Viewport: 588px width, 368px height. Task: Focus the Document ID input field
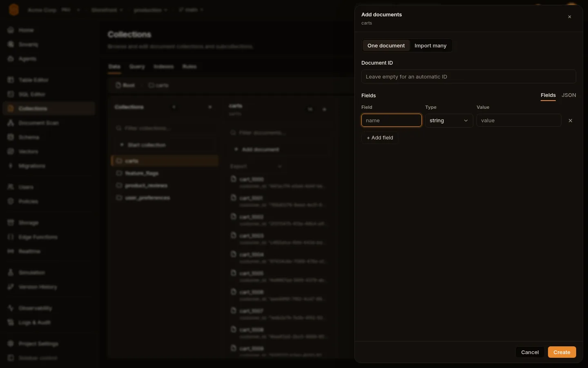click(x=468, y=76)
